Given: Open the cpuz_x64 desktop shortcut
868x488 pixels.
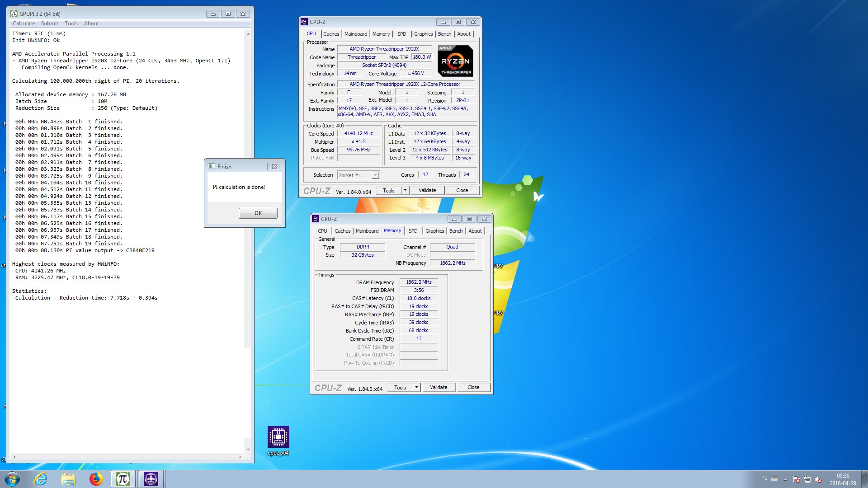Looking at the screenshot, I should 278,441.
